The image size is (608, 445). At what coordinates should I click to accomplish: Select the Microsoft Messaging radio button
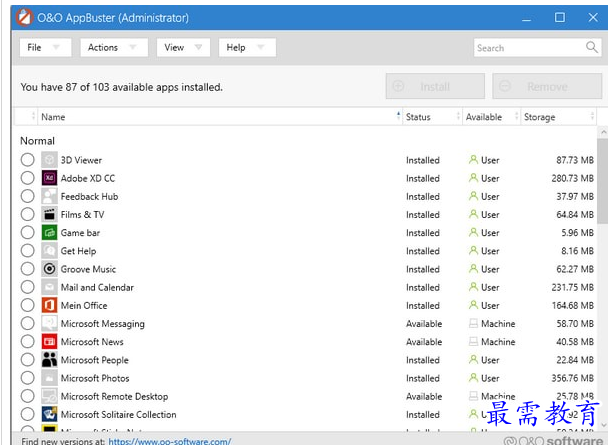click(x=28, y=323)
